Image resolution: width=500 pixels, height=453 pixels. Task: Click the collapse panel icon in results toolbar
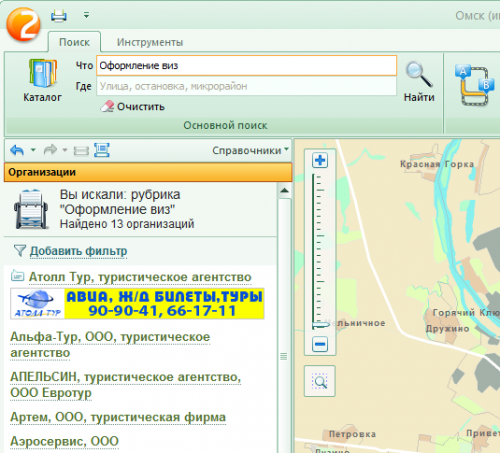pos(81,151)
